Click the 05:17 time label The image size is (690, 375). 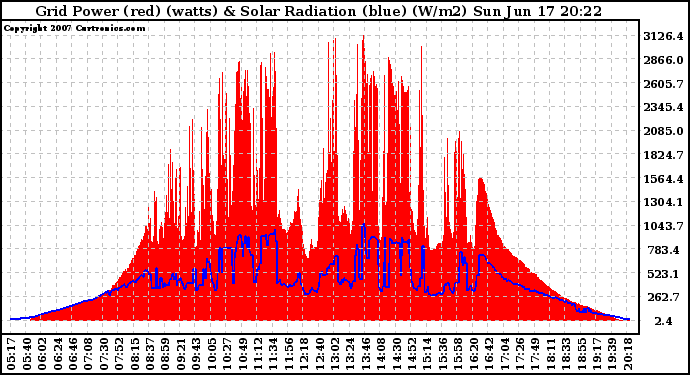coord(11,354)
